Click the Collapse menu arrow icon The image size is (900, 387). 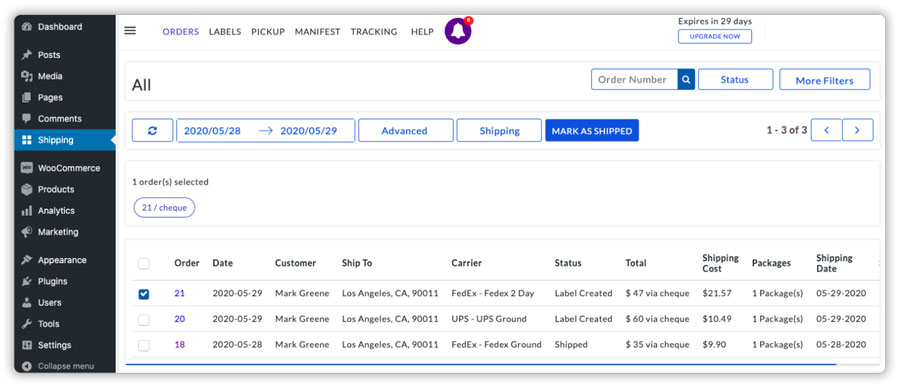[26, 366]
